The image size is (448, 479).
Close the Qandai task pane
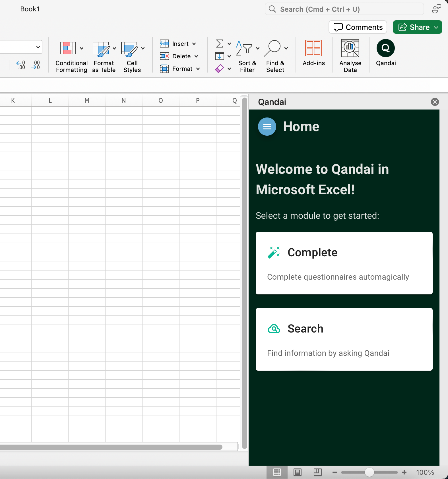(435, 102)
